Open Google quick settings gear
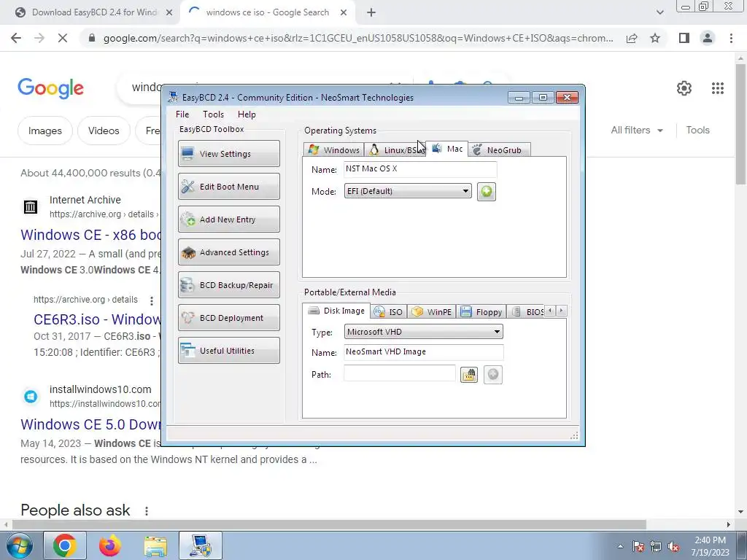The width and height of the screenshot is (747, 560). 684,88
